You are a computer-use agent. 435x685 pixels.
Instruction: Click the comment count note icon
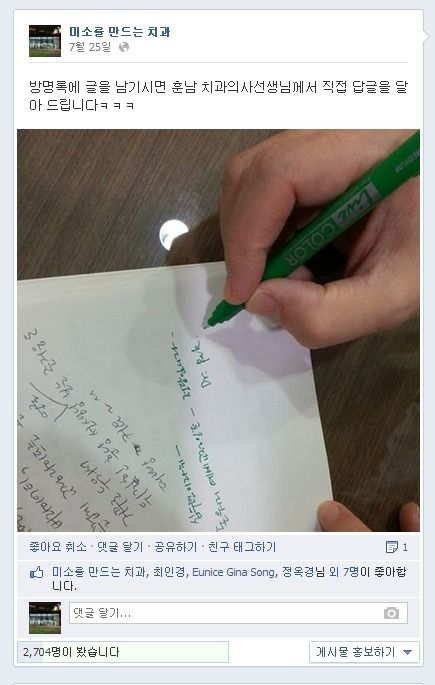pos(392,547)
